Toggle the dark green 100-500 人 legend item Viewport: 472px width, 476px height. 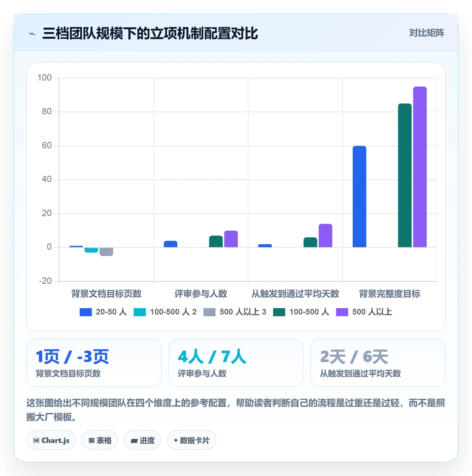click(x=301, y=312)
